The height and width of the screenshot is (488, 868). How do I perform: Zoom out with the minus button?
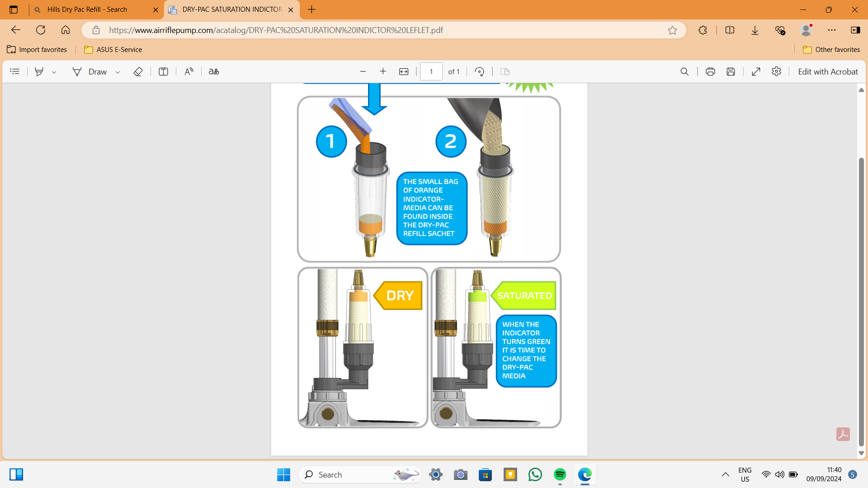click(x=363, y=71)
